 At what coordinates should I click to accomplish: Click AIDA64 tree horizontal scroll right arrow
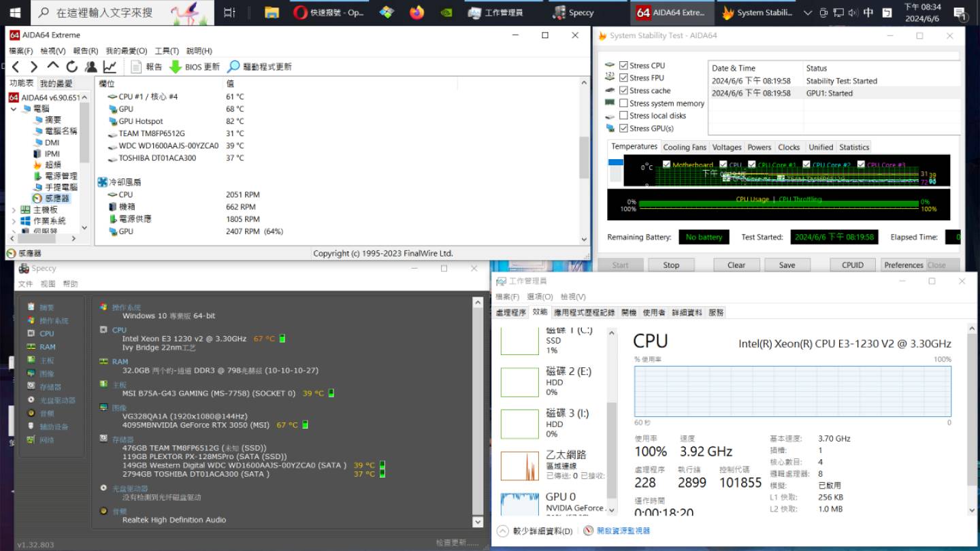point(74,239)
